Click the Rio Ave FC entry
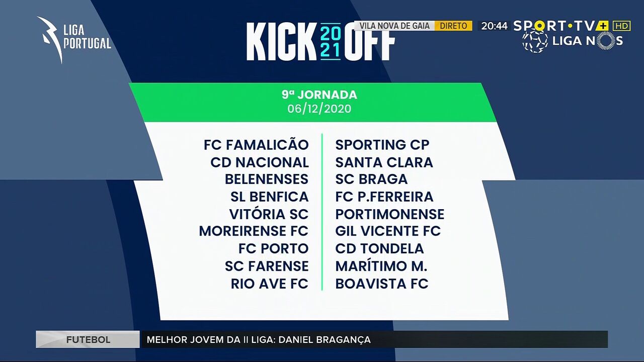The width and height of the screenshot is (644, 362). coord(269,284)
